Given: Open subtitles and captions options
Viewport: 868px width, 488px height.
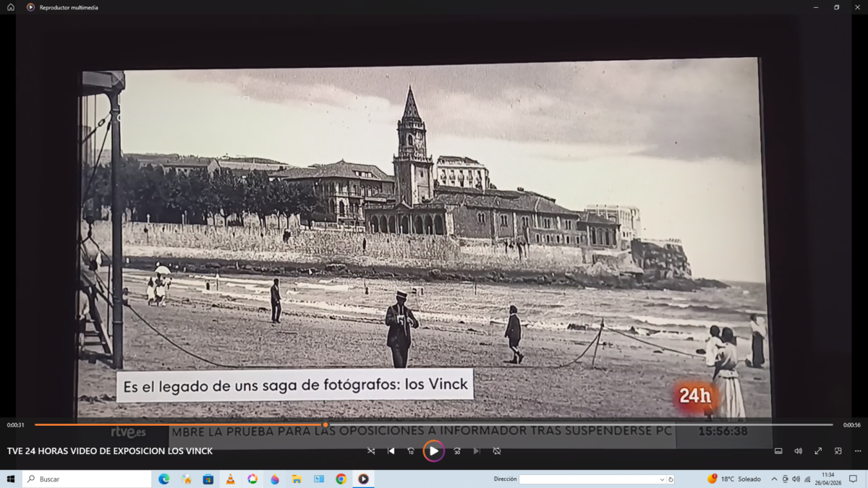Looking at the screenshot, I should (778, 451).
